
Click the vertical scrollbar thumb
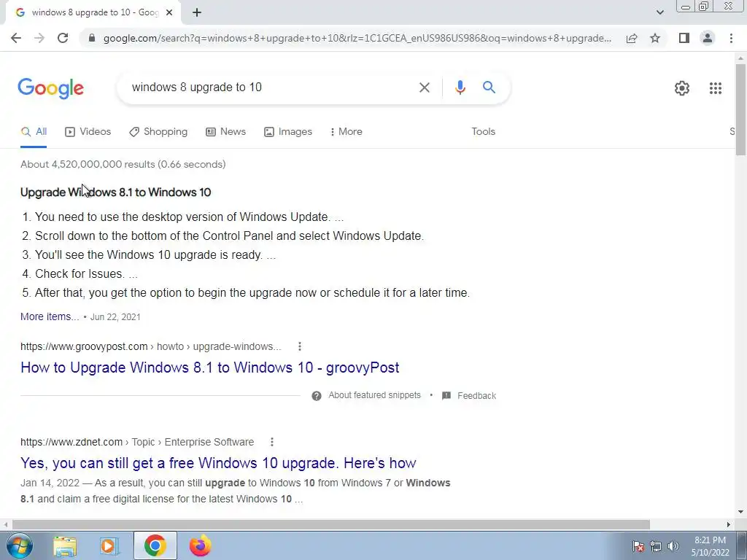click(x=740, y=109)
